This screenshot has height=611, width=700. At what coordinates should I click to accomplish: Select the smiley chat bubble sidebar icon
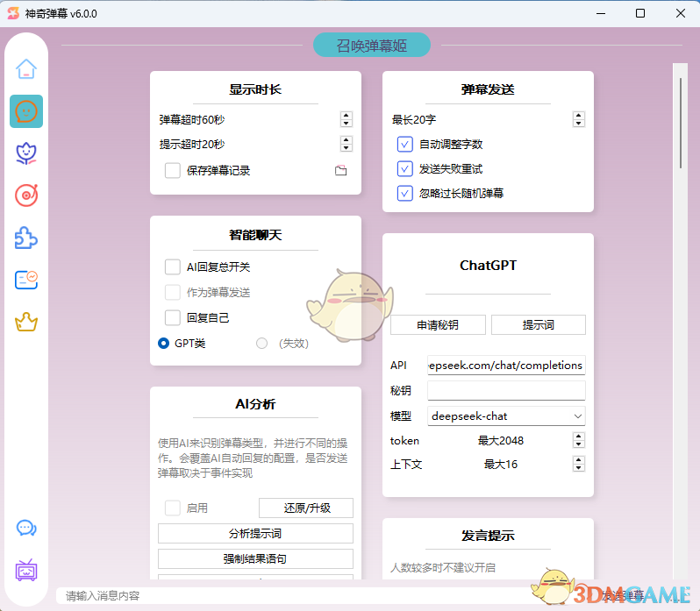[x=26, y=111]
